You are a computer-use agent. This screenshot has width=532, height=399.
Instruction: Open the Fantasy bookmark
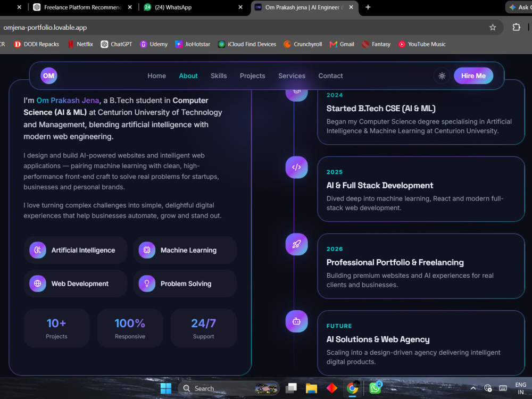coord(376,44)
